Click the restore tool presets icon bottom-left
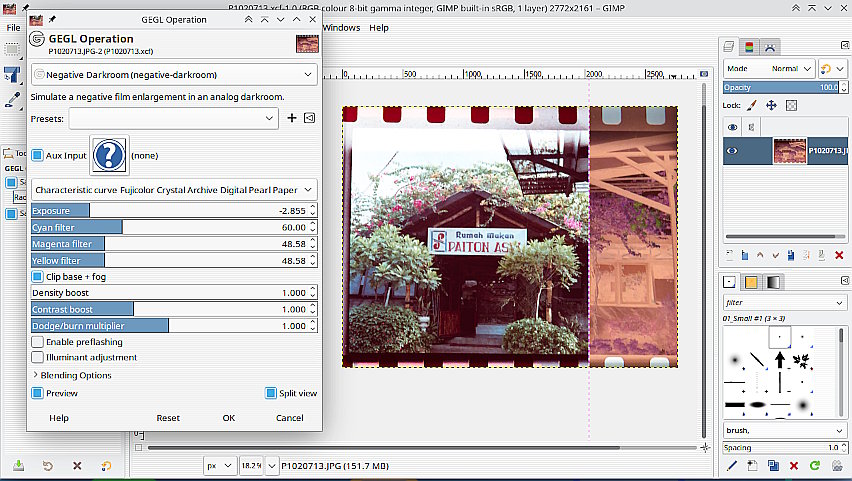The height and width of the screenshot is (481, 852). click(x=48, y=466)
